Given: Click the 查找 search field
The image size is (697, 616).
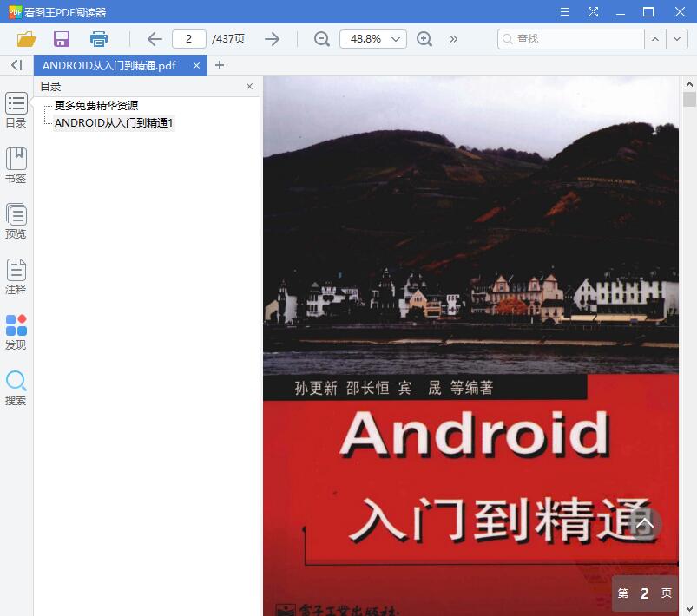Looking at the screenshot, I should pyautogui.click(x=571, y=39).
